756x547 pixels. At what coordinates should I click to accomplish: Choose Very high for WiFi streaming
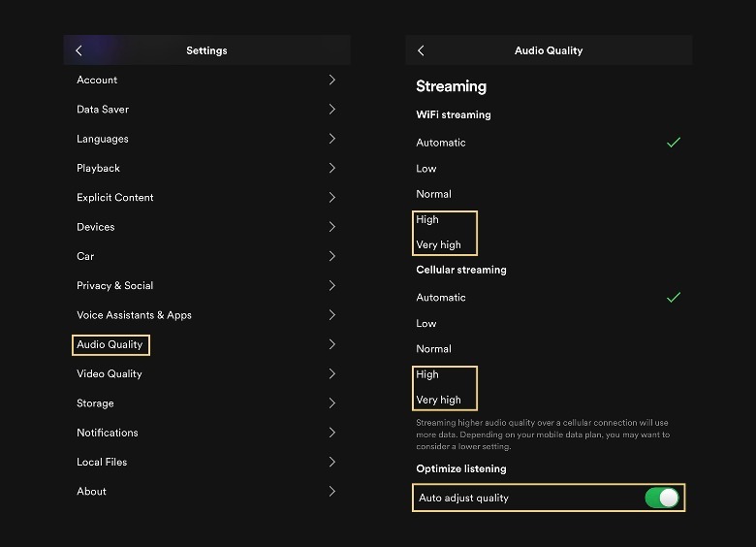tap(438, 245)
